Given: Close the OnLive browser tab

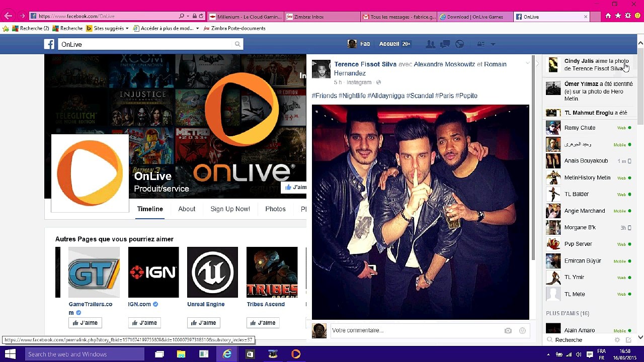Looking at the screenshot, I should click(x=586, y=17).
